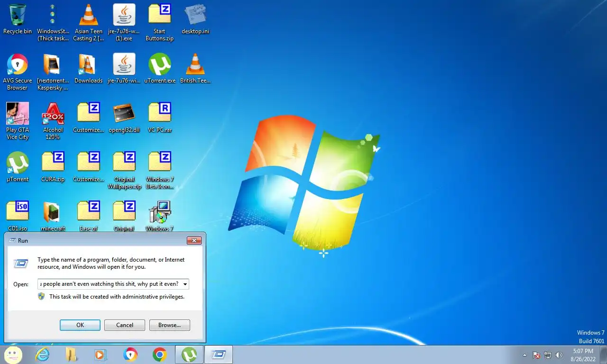
Task: Click OK in the Run dialog
Action: [x=80, y=325]
